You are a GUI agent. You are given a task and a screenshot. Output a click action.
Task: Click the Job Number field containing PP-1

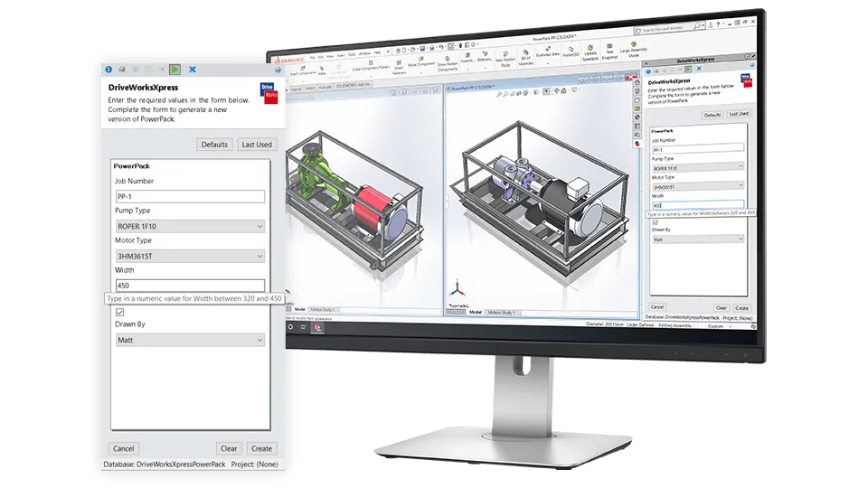(x=189, y=196)
